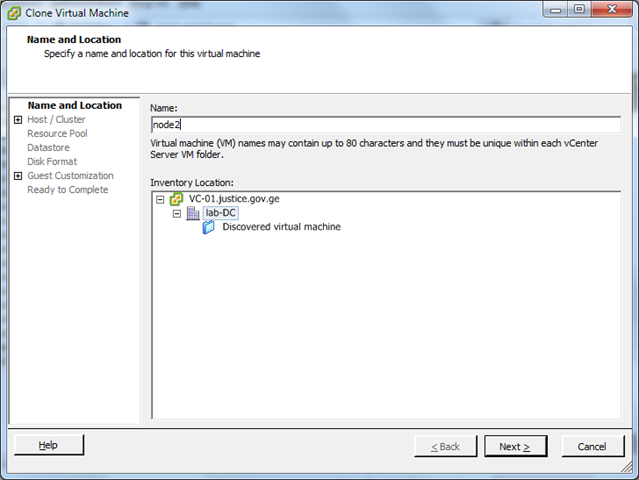Open the Datastore step in sidebar
The image size is (639, 480).
click(x=48, y=147)
